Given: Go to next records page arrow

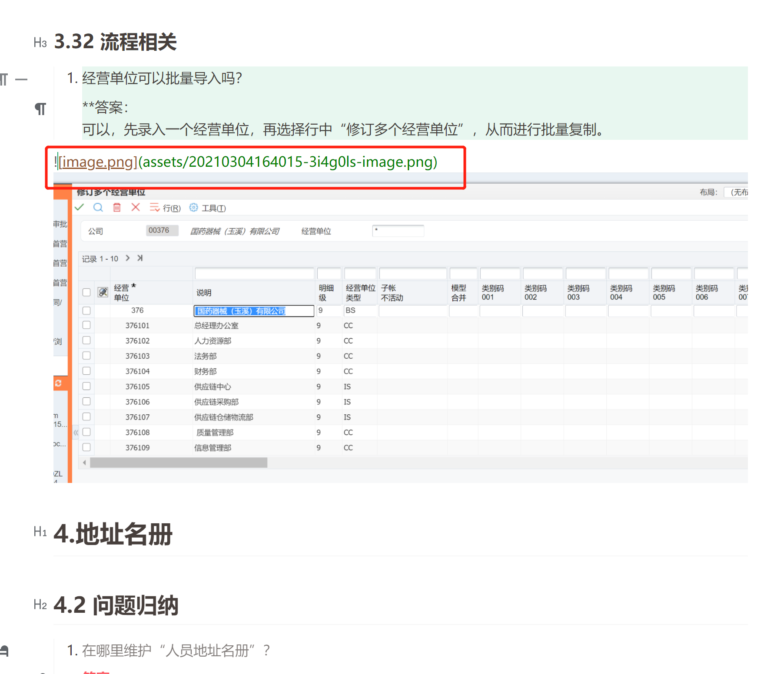Looking at the screenshot, I should 128,258.
